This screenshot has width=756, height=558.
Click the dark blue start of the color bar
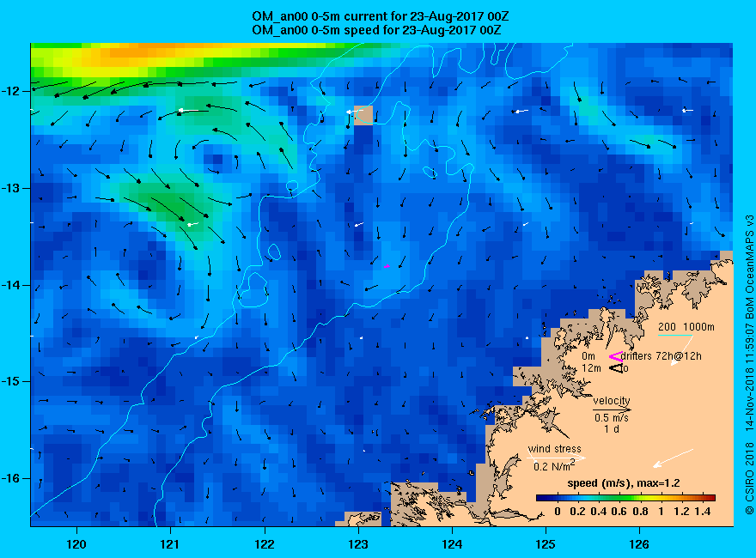pyautogui.click(x=542, y=498)
